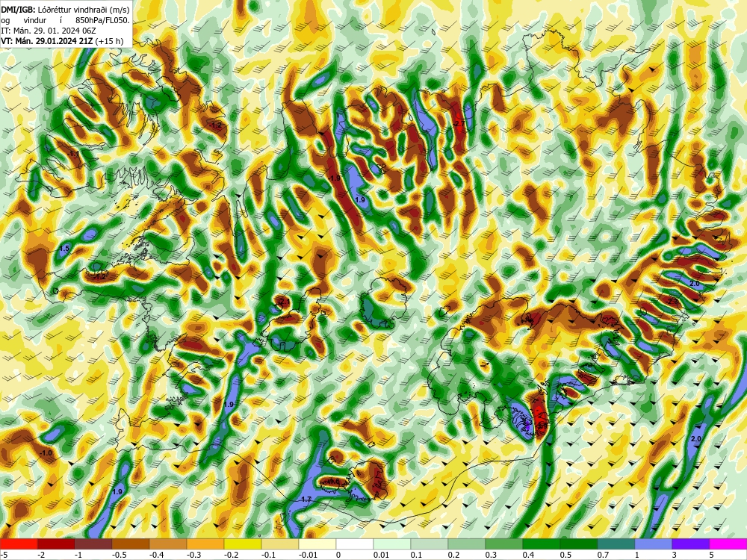Click the bright red legend swatch between -5 and -2
This screenshot has height=560, width=747.
tap(19, 544)
